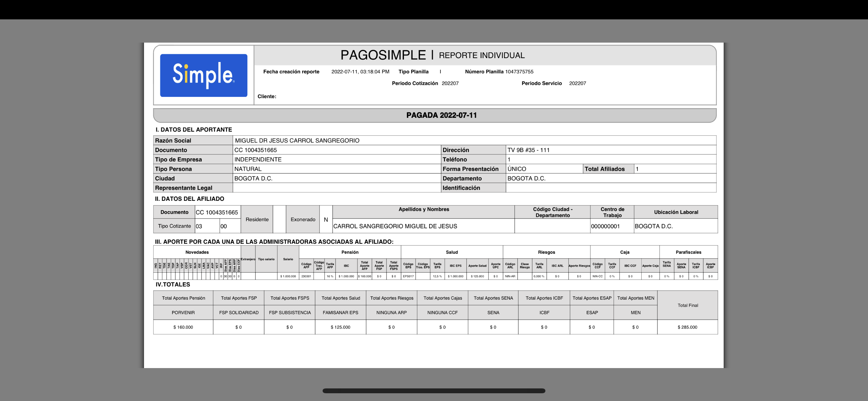Viewport: 868px width, 401px height.
Task: Click the Total Aportes Salud $ 125.000 value
Action: point(340,327)
